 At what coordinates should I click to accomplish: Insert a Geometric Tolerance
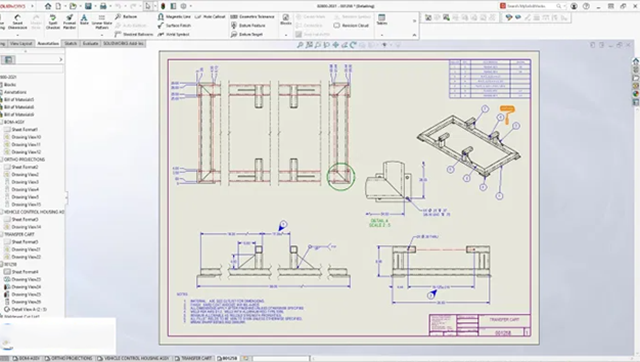click(x=252, y=17)
